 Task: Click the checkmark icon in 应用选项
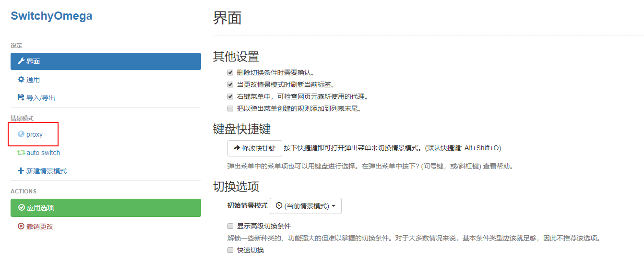[21, 208]
